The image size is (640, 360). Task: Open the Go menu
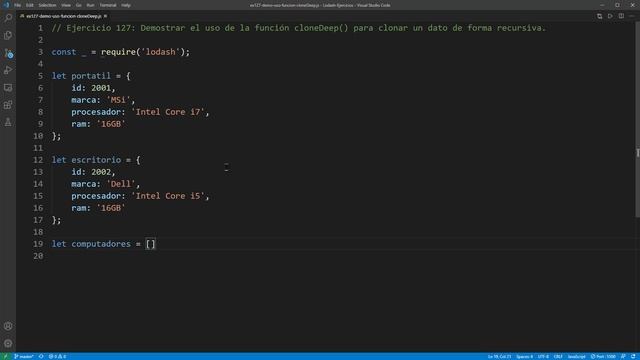coord(79,5)
